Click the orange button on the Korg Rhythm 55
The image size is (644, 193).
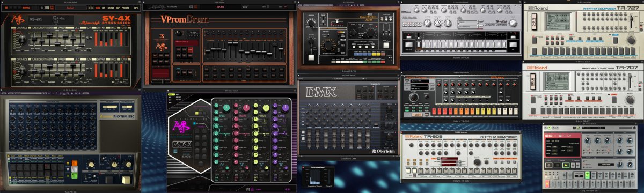(x=75, y=162)
